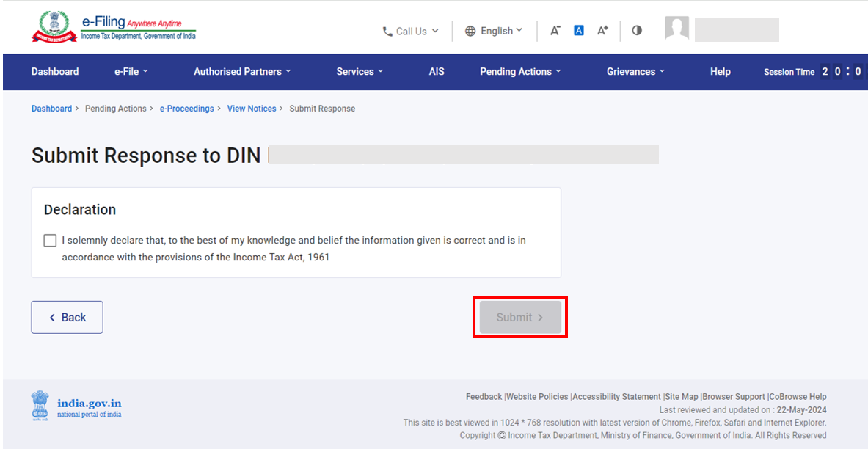The width and height of the screenshot is (868, 449).
Task: Click the Submit button
Action: 519,318
